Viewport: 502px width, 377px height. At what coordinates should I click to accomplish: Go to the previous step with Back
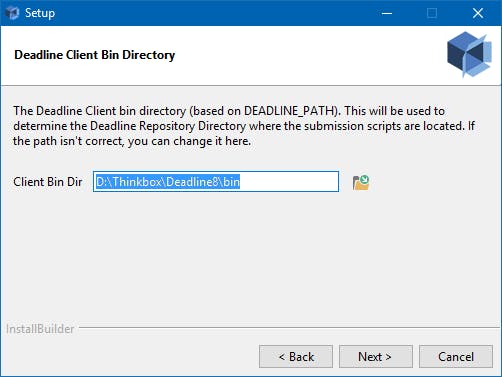point(296,357)
